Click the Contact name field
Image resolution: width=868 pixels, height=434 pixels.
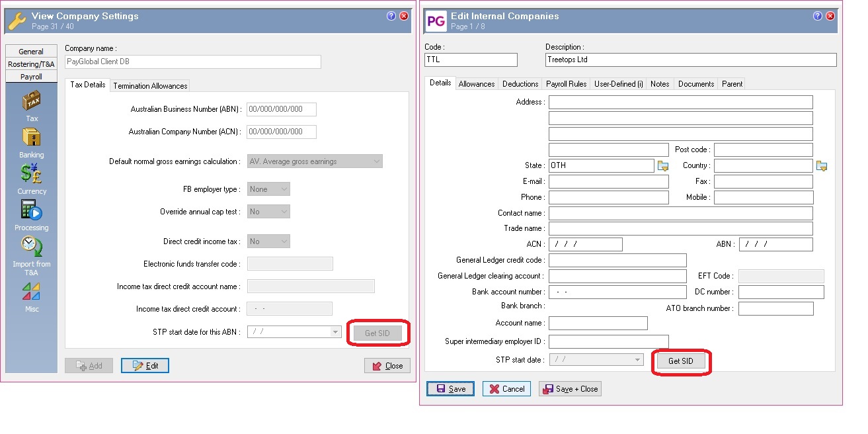click(x=680, y=213)
